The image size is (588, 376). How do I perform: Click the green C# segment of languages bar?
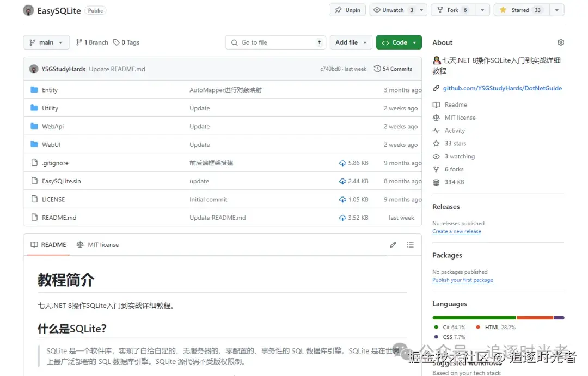(x=474, y=318)
